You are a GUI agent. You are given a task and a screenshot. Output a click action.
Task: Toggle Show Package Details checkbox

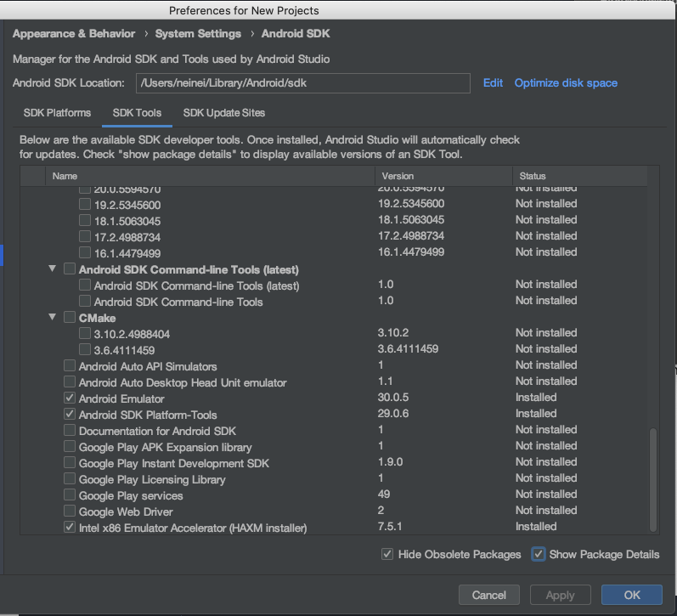coord(538,554)
